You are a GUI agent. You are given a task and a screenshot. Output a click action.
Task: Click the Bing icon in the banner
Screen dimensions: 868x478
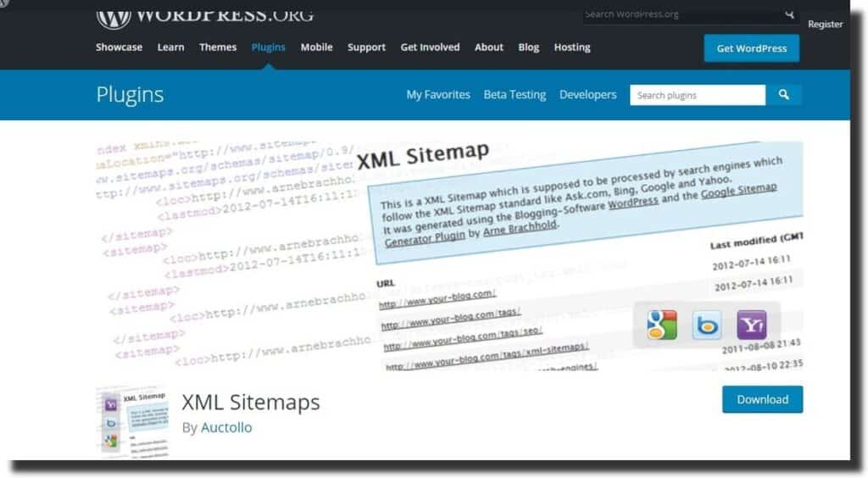coord(707,325)
